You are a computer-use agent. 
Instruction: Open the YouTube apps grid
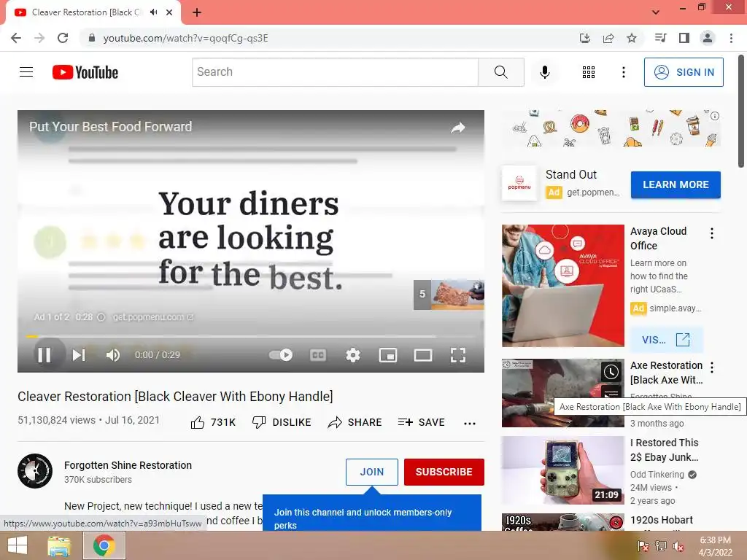(x=589, y=72)
